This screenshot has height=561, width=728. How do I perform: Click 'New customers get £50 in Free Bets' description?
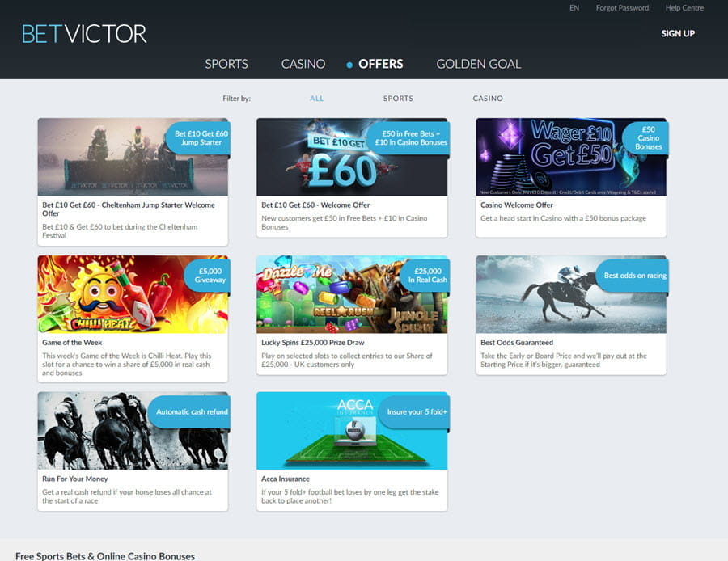345,222
